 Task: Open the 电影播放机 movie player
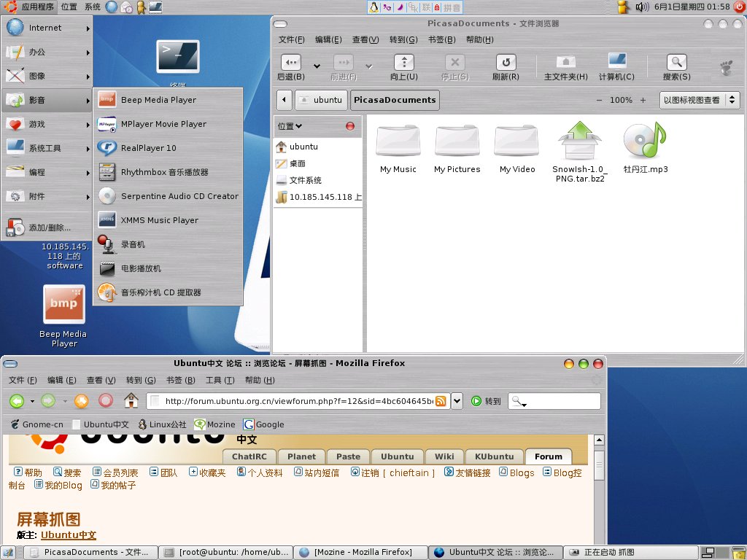[168, 268]
